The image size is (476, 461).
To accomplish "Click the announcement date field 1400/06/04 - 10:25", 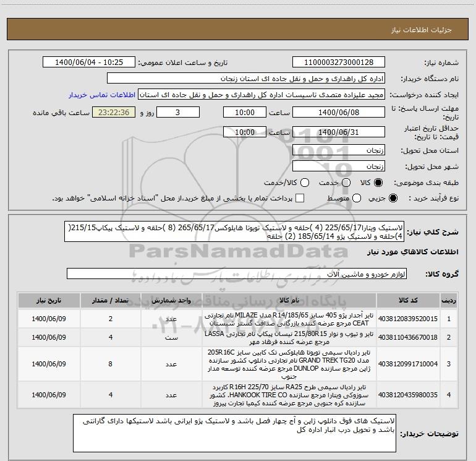I will [89, 62].
